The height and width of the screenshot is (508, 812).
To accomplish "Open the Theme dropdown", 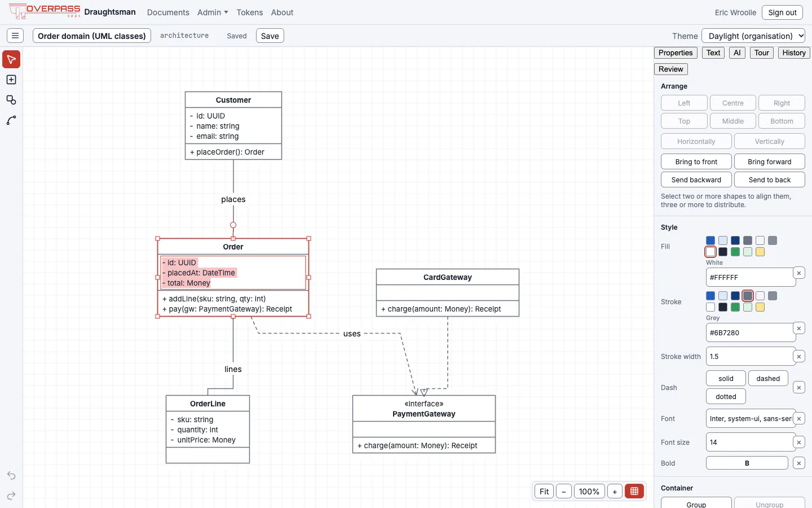I will pyautogui.click(x=753, y=36).
